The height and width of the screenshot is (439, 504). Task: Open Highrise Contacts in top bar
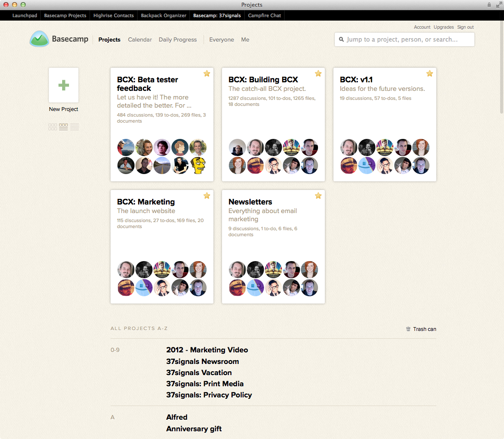(114, 15)
